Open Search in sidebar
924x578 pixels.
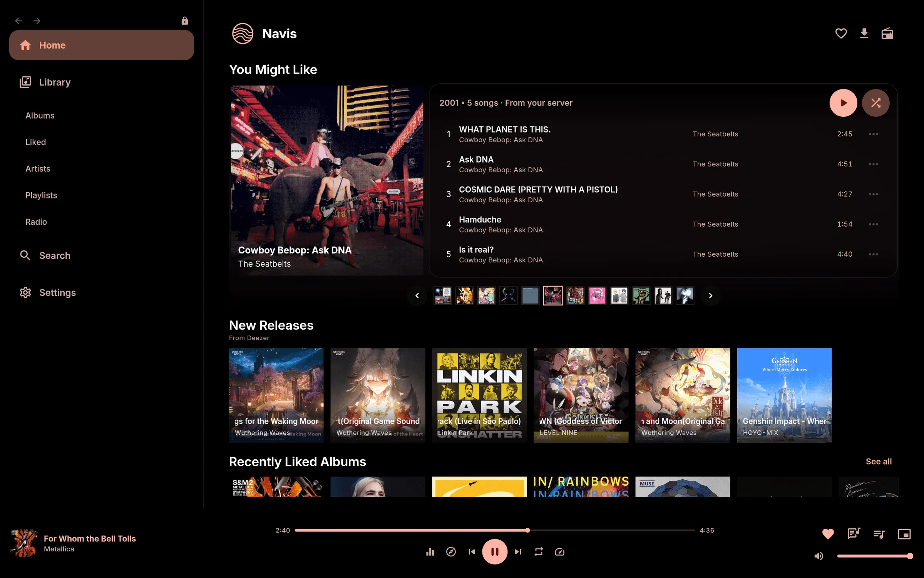pos(102,255)
